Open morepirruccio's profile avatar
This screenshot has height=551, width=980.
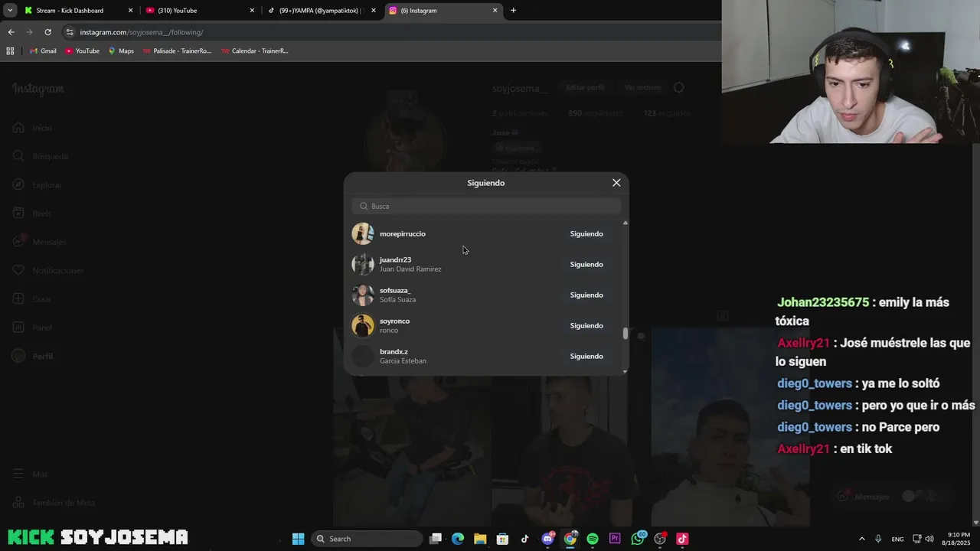pos(363,233)
